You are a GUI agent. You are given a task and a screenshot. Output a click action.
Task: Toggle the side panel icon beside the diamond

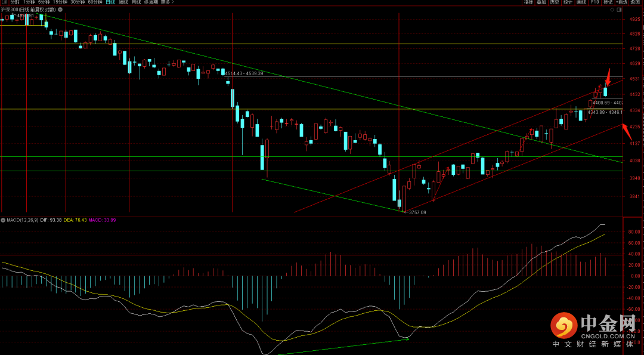tap(619, 9)
